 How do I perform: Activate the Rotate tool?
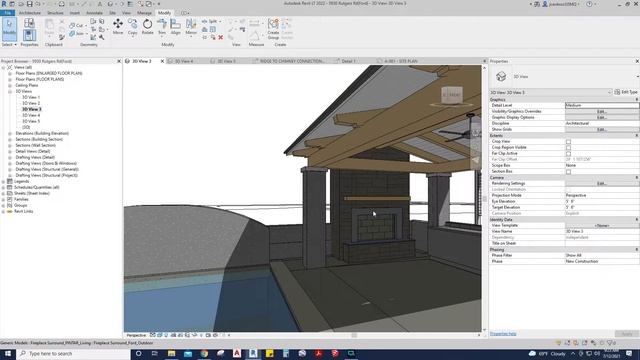(x=147, y=26)
